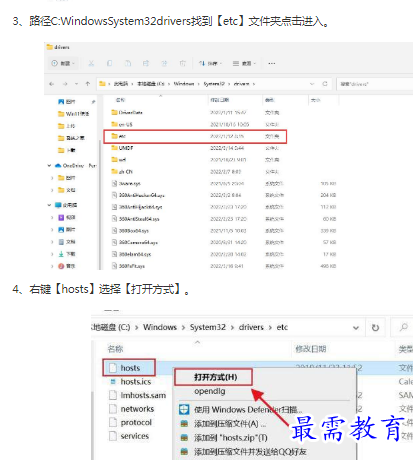413x460 pixels.
Task: Select the services file
Action: coord(129,436)
